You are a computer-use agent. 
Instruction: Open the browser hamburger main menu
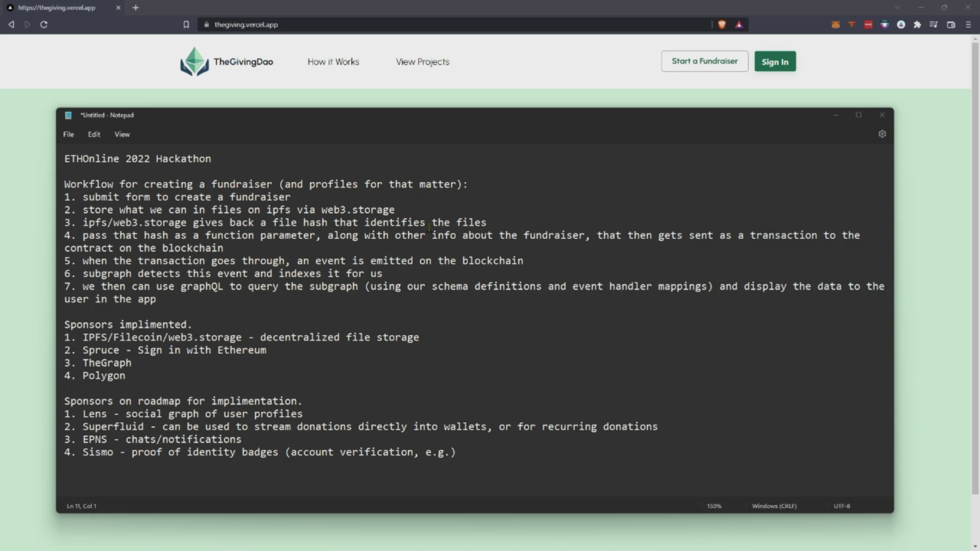pos(968,24)
